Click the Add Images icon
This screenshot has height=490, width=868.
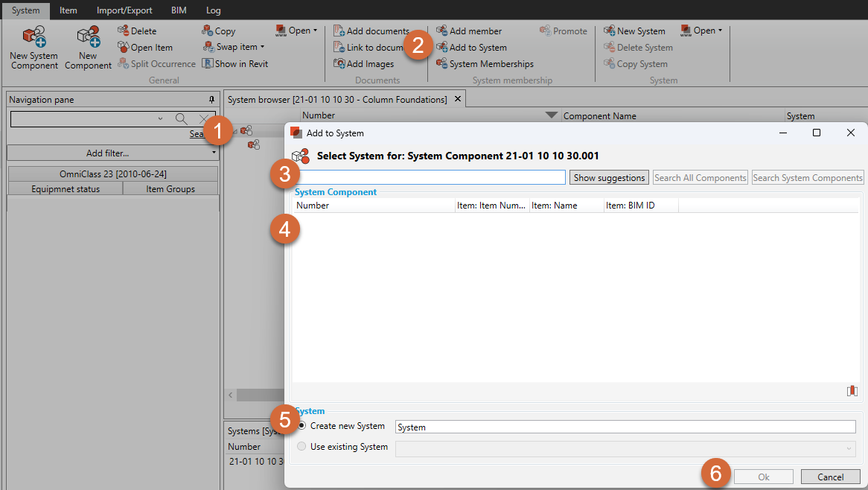click(365, 63)
